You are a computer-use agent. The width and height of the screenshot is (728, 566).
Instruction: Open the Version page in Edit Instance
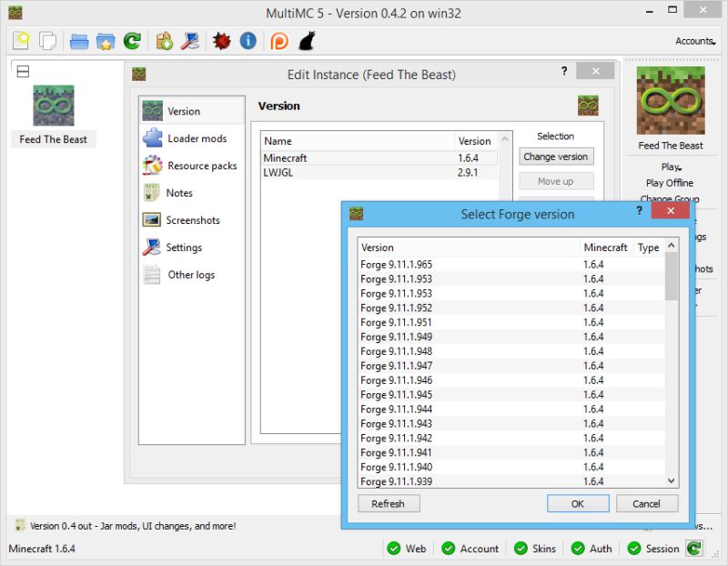192,111
